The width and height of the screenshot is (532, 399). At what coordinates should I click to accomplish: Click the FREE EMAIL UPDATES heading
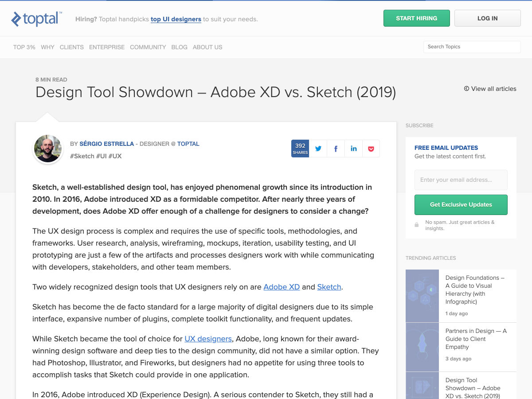coord(446,148)
